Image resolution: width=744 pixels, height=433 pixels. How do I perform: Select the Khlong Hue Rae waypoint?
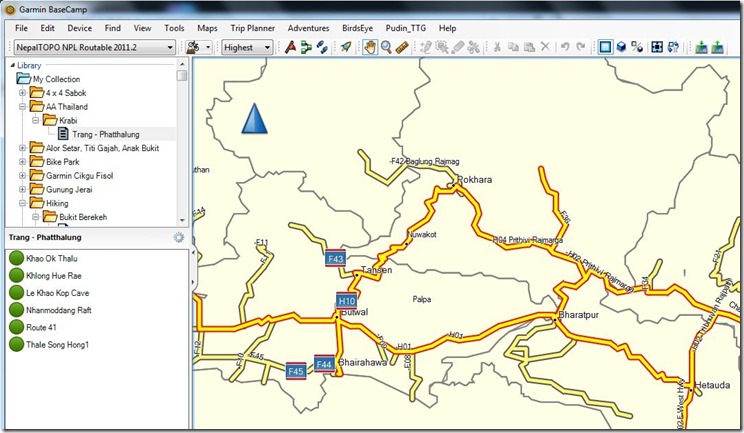point(54,276)
